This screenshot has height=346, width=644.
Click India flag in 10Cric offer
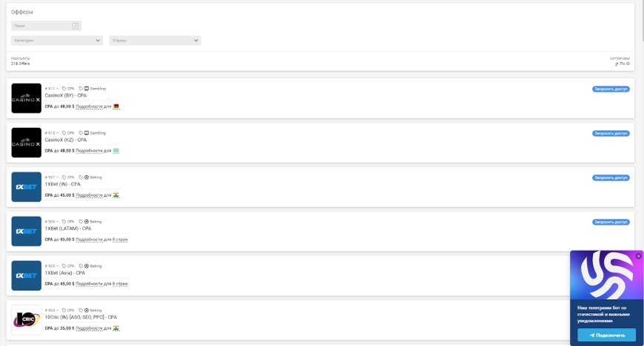click(116, 328)
